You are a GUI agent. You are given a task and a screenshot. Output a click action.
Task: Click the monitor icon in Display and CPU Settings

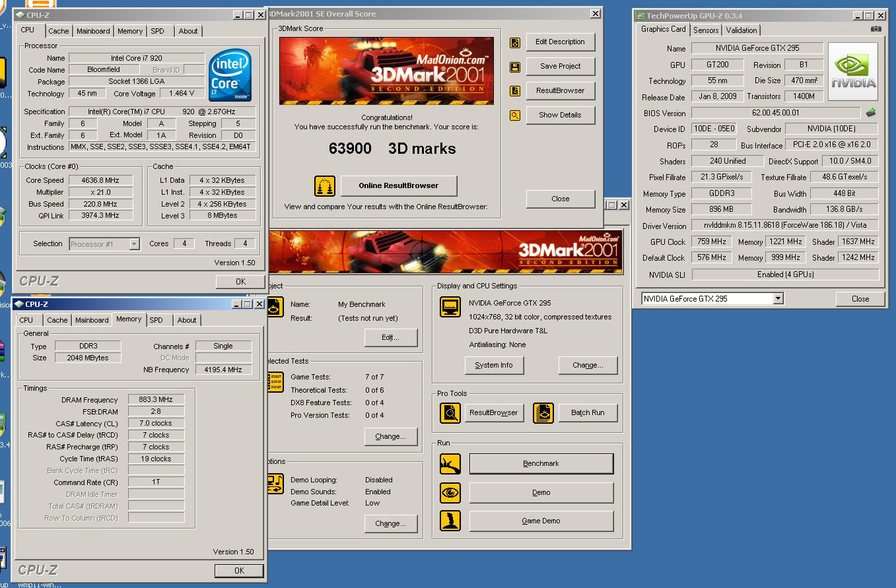point(450,308)
